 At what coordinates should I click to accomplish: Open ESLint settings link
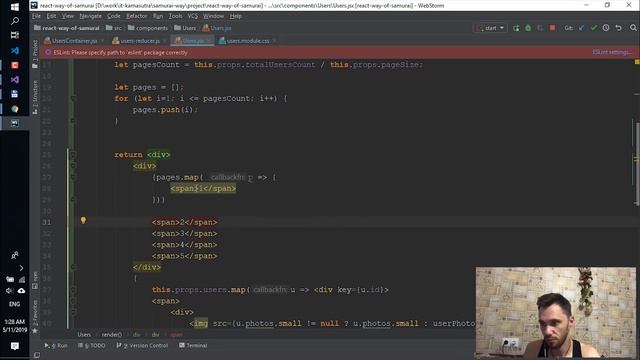point(612,52)
